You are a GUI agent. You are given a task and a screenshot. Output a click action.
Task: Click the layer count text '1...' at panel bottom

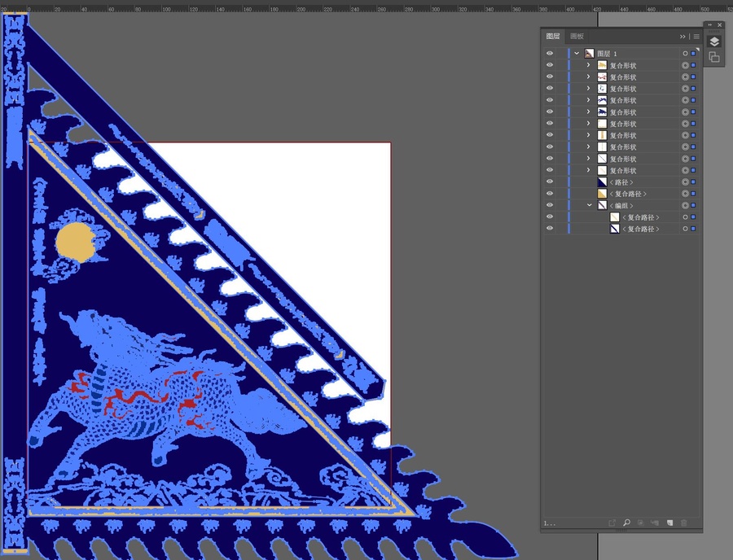pyautogui.click(x=549, y=523)
